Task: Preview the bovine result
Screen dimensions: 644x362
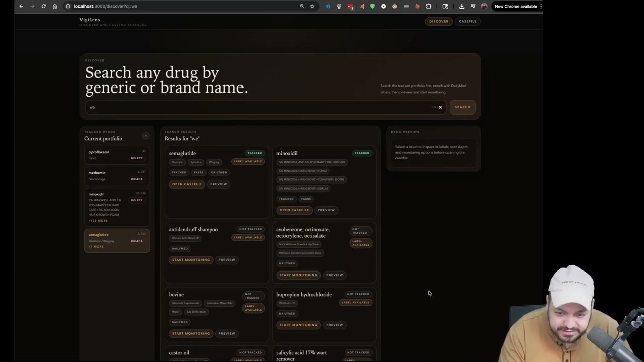Action: (x=227, y=333)
